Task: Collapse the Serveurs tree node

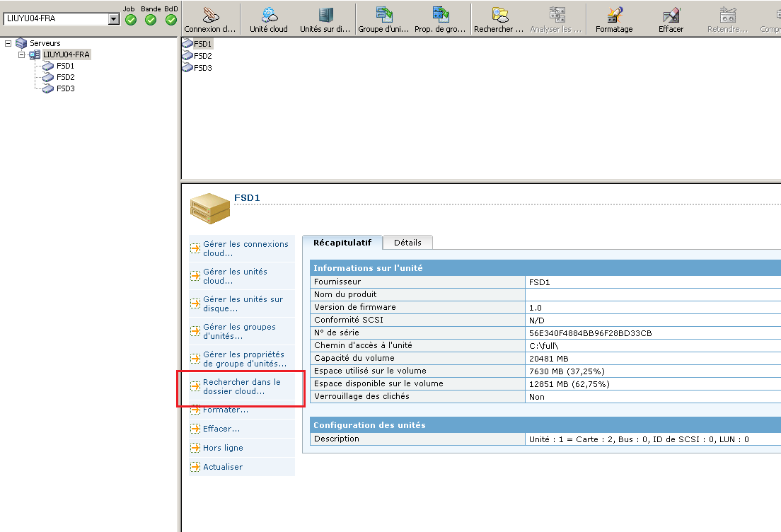Action: tap(8, 43)
